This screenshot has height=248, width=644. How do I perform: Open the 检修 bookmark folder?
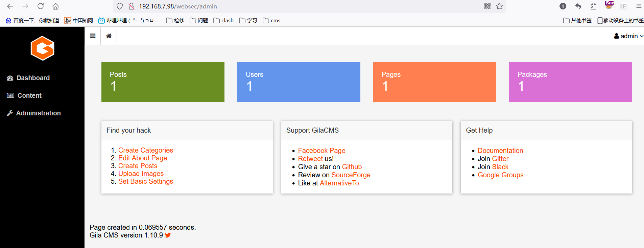click(x=175, y=21)
